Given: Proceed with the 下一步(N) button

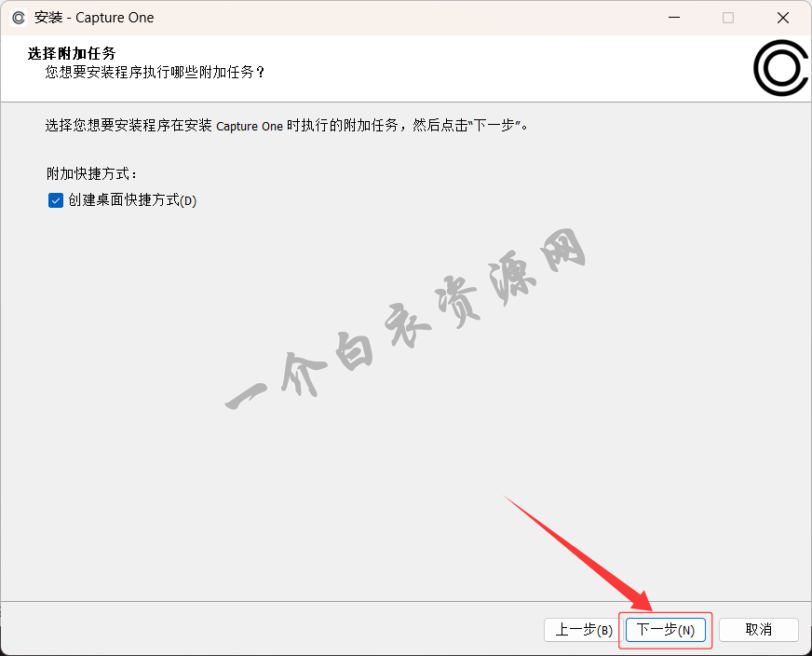Looking at the screenshot, I should (666, 630).
